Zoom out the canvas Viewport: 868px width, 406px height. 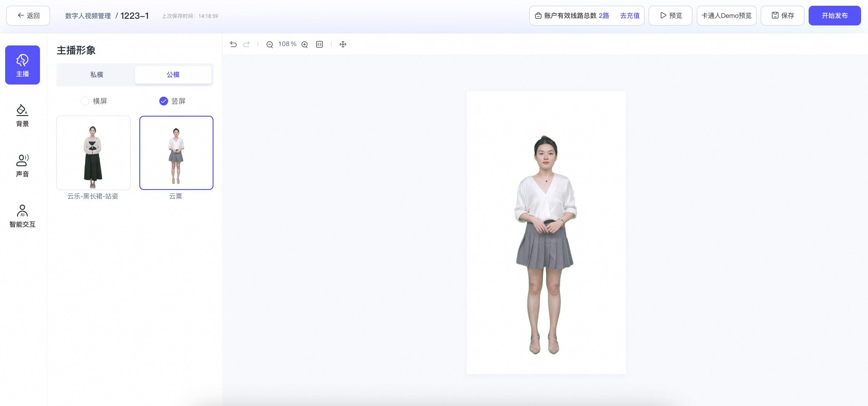point(270,44)
